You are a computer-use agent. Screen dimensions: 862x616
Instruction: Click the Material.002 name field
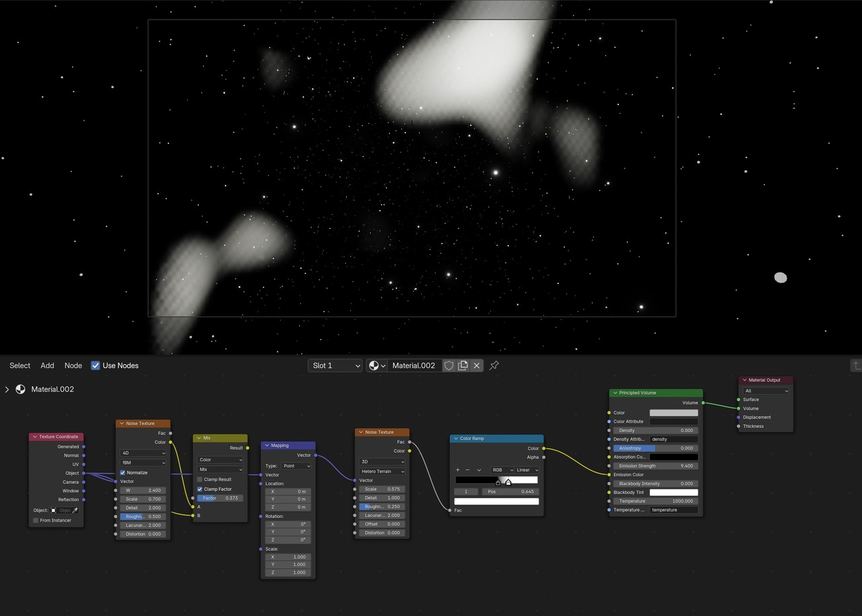pos(414,366)
